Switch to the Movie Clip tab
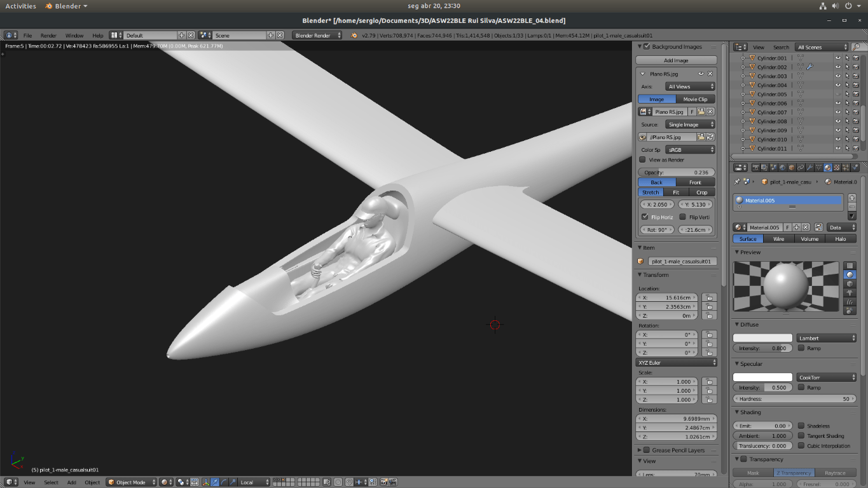Viewport: 868px width, 488px height. pos(694,99)
